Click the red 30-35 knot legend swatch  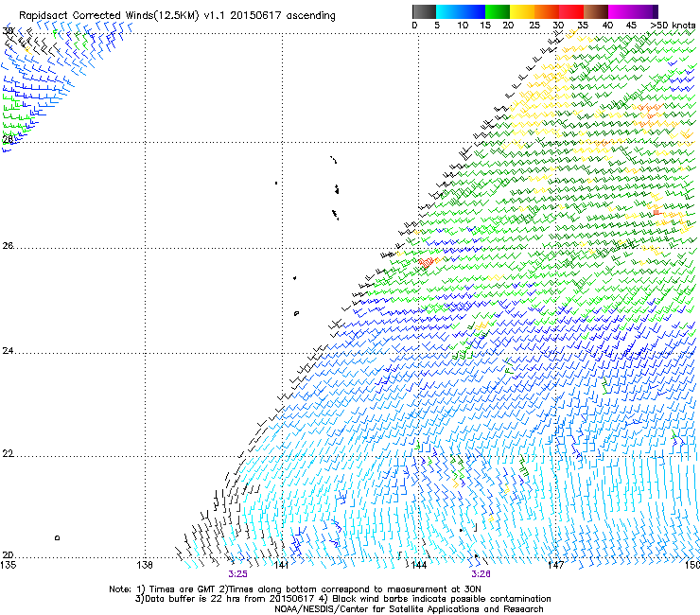click(x=570, y=11)
